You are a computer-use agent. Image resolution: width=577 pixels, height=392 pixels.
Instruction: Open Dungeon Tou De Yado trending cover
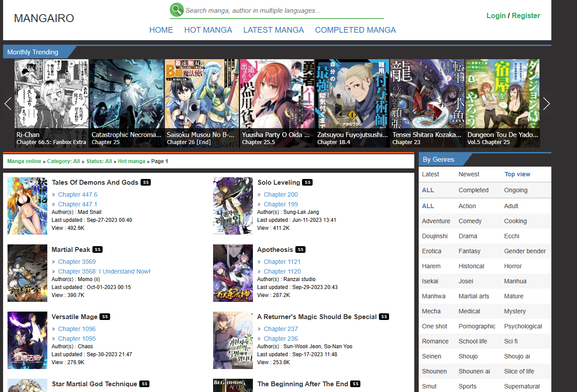[x=503, y=103]
